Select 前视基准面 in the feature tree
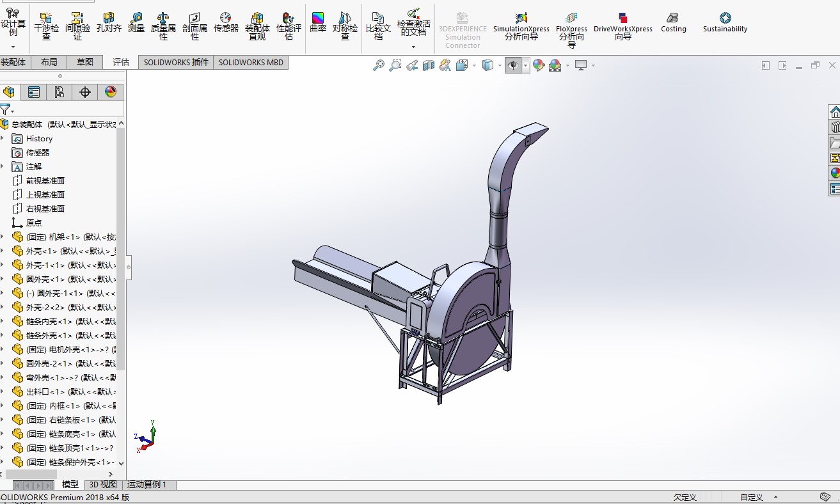This screenshot has height=504, width=840. point(45,180)
